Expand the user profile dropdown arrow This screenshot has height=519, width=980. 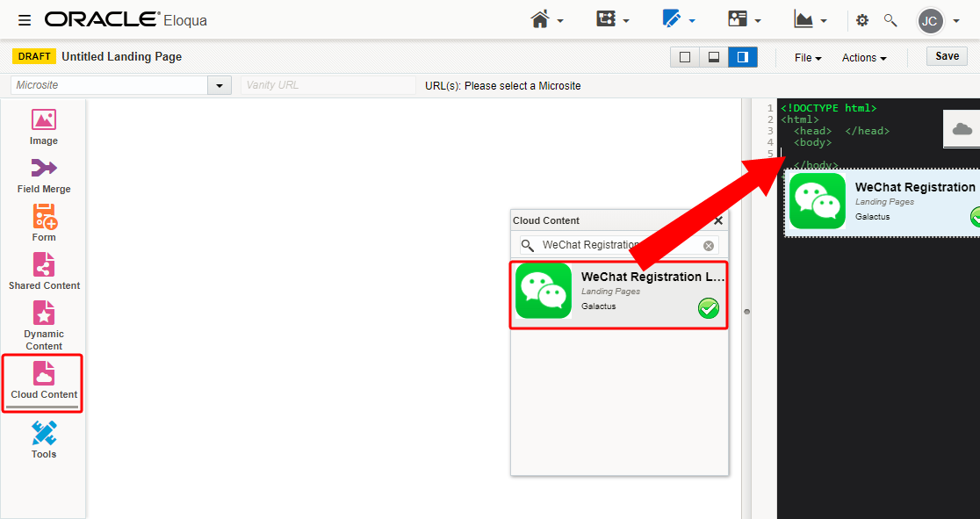point(956,21)
